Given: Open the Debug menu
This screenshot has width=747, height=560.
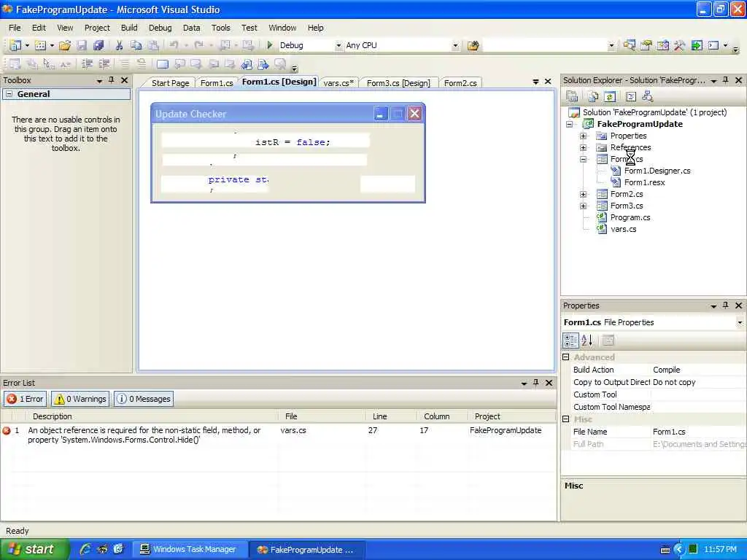Looking at the screenshot, I should pos(160,28).
